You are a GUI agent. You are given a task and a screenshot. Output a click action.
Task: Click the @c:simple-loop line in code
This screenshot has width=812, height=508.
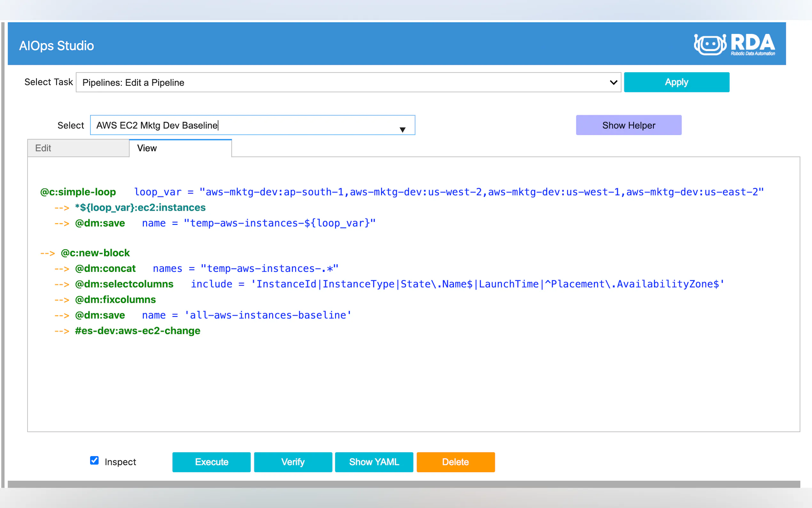(78, 192)
